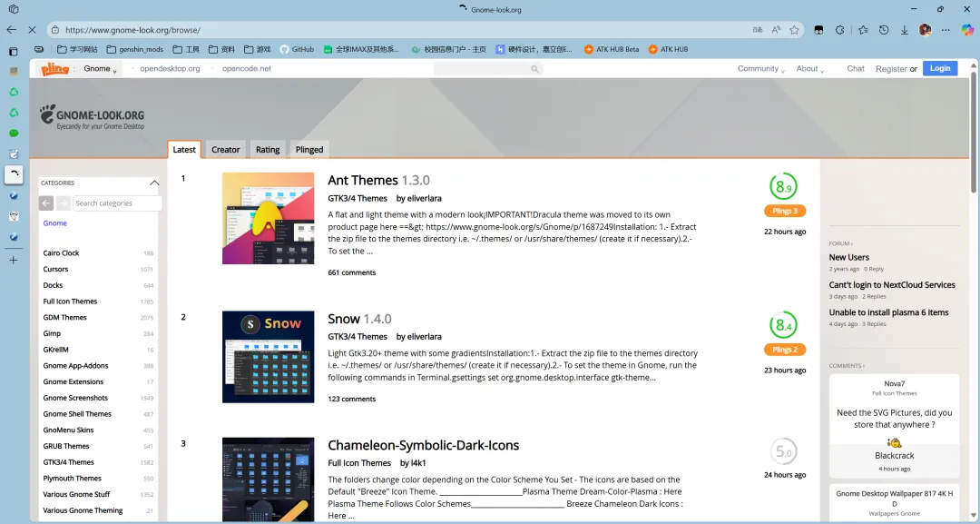Switch to the Latest tab
The height and width of the screenshot is (524, 980).
(184, 150)
